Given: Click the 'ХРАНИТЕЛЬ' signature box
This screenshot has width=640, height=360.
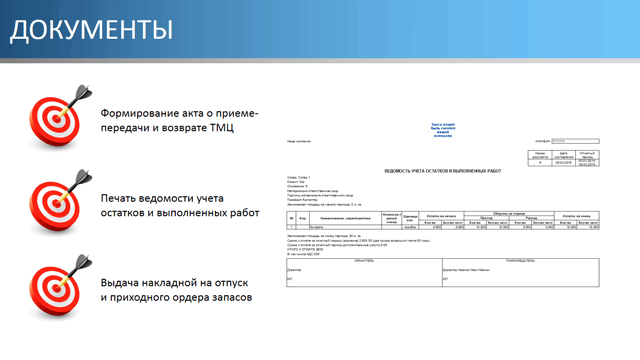Looking at the screenshot, I should 364,272.
